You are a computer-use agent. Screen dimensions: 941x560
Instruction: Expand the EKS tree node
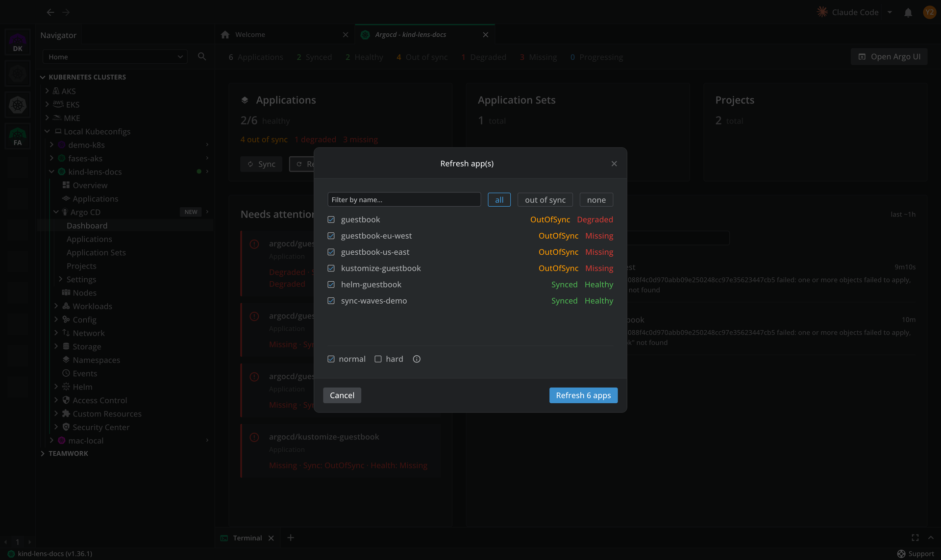coord(47,104)
